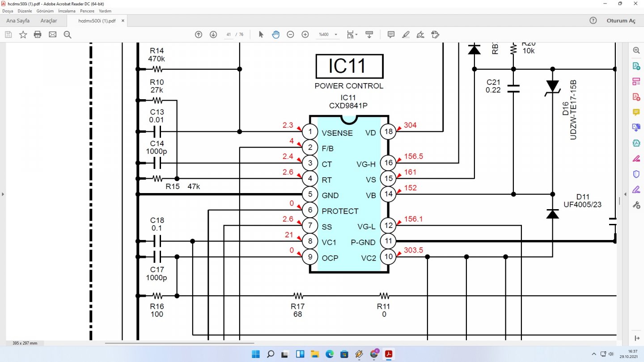Viewport: 644px width, 362px height.
Task: Open the Dosya menu
Action: pos(8,11)
